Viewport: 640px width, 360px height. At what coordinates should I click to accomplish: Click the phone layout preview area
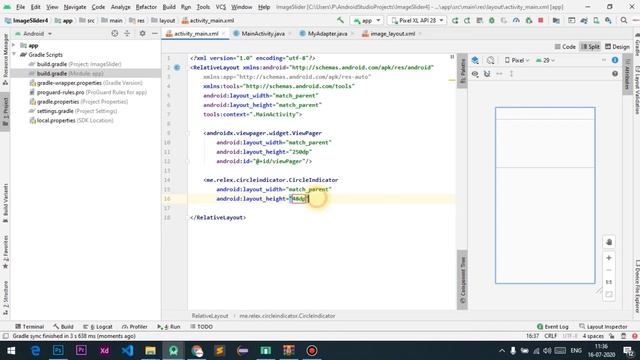545,196
